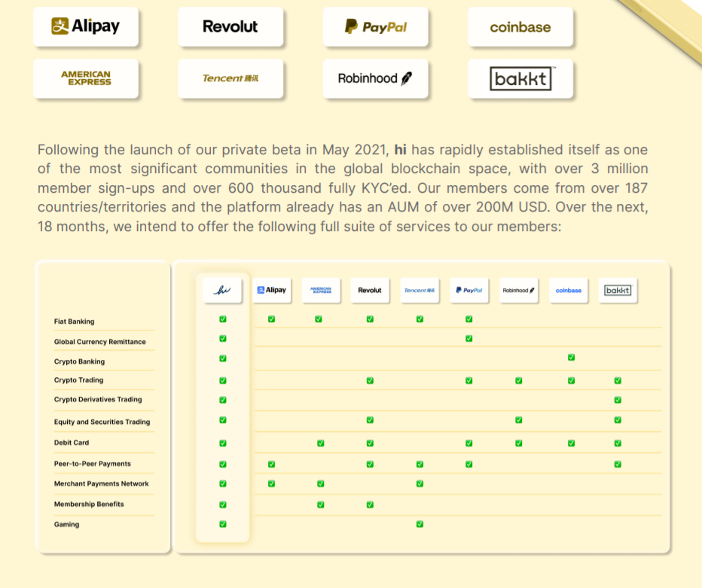Click the large Alipay logo card
702x588 pixels.
(x=86, y=27)
